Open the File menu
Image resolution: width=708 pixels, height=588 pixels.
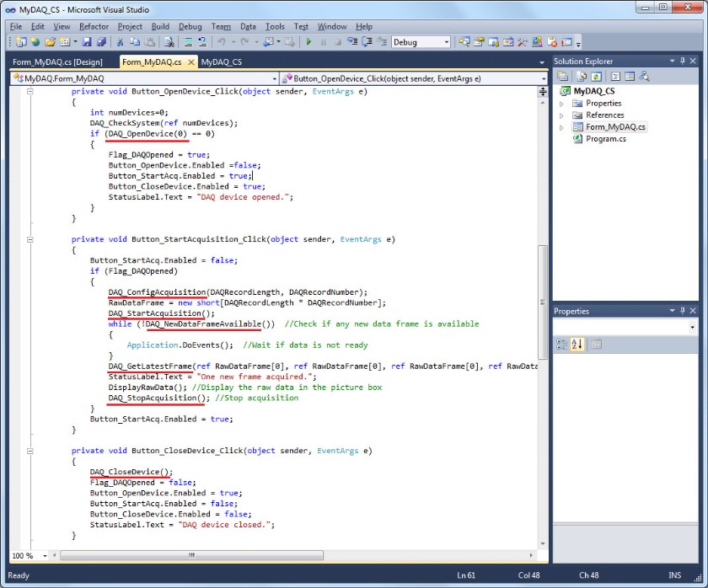click(16, 27)
